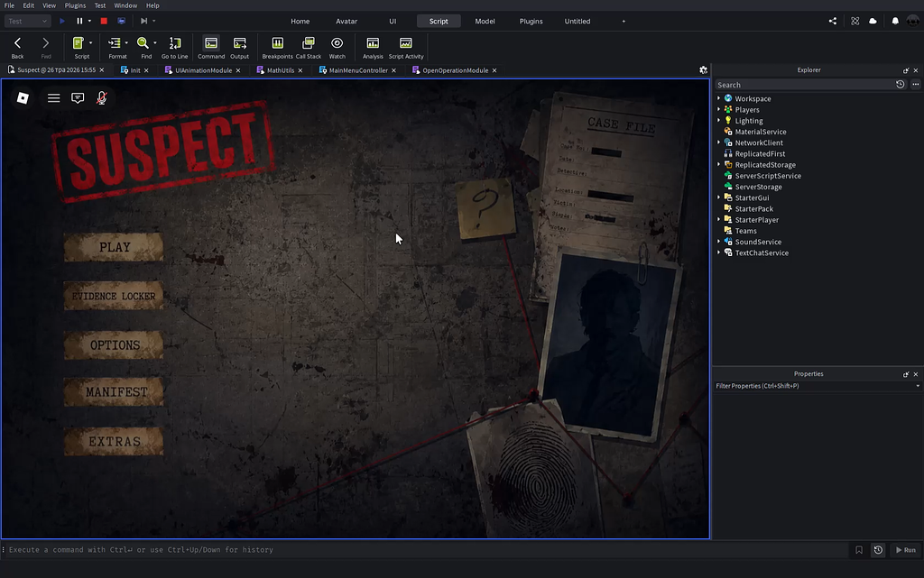
Task: Open the Roblox logo menu in viewport
Action: (x=23, y=97)
